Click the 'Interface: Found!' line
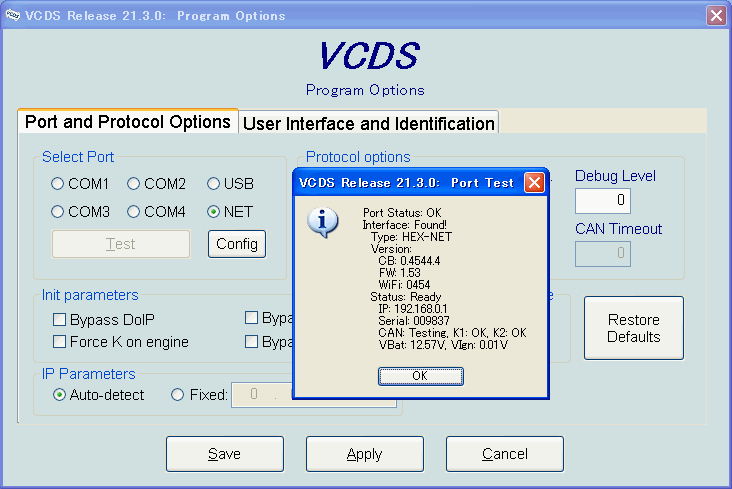The image size is (732, 489). [x=405, y=225]
